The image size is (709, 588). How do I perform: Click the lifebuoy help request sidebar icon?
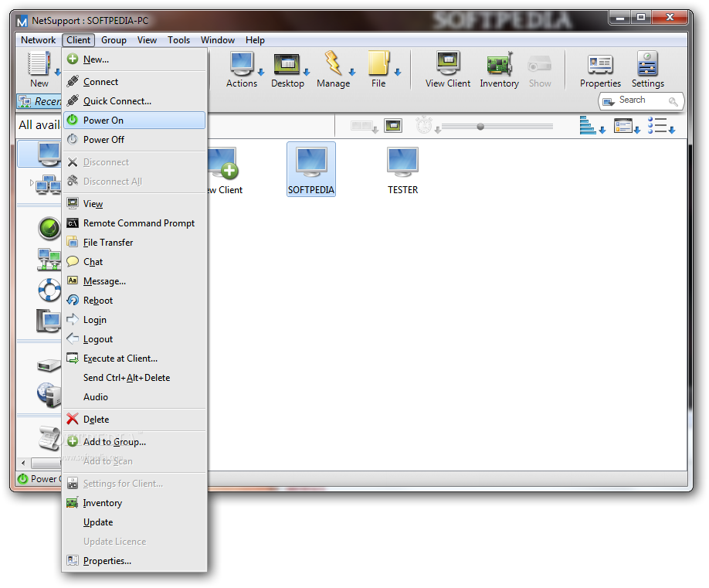49,290
